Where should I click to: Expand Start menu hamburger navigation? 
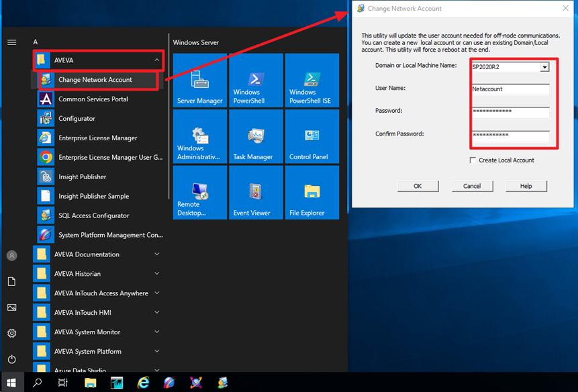tap(12, 42)
